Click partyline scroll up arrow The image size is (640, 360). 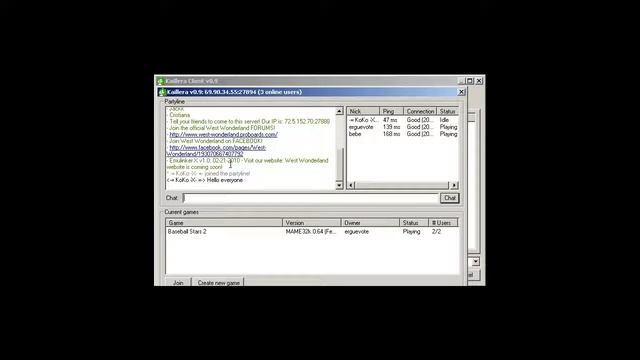tap(339, 111)
